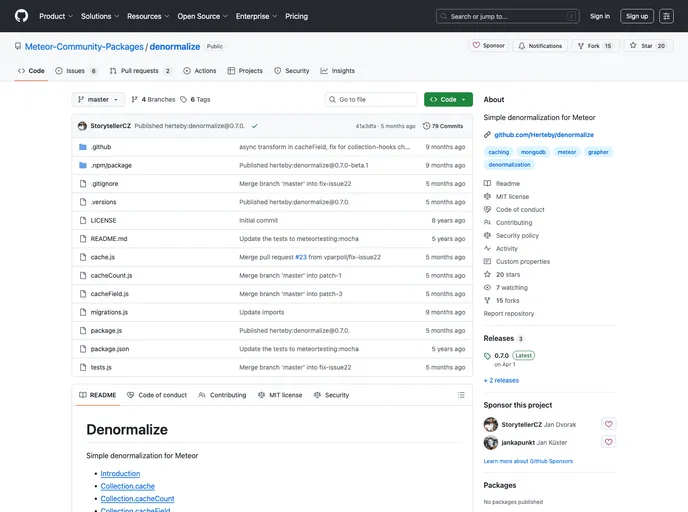Viewport: 688px width, 512px height.
Task: Open the denormalize repository link
Action: (175, 47)
